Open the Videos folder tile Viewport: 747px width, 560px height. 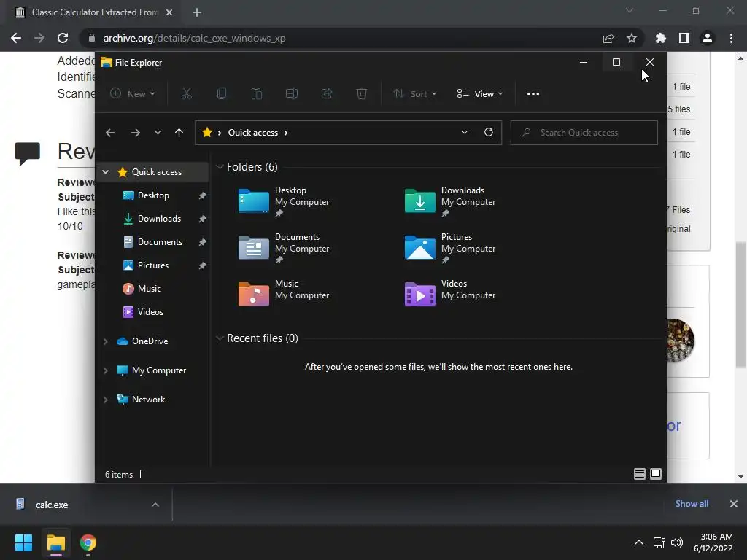pyautogui.click(x=450, y=293)
